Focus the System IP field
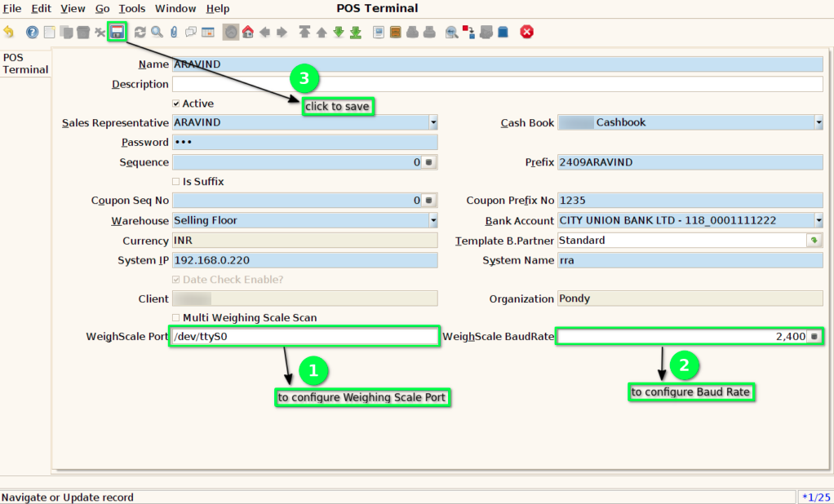 pyautogui.click(x=304, y=260)
